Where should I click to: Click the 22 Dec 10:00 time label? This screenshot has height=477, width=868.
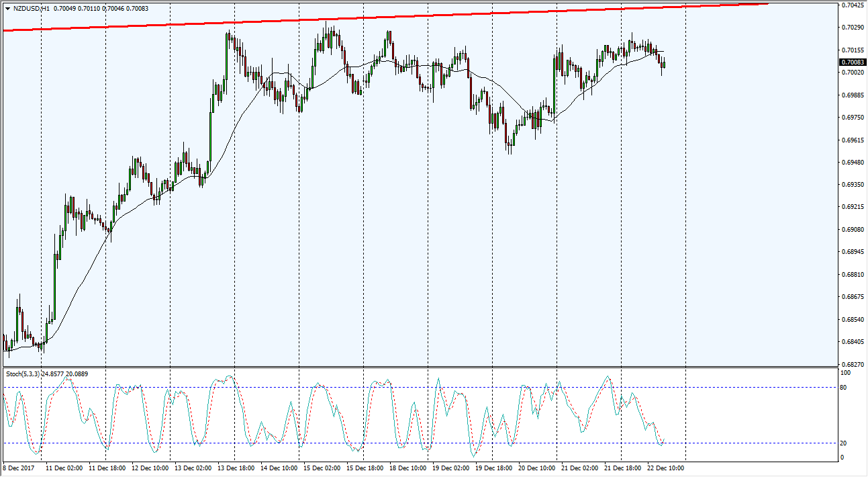tap(665, 468)
